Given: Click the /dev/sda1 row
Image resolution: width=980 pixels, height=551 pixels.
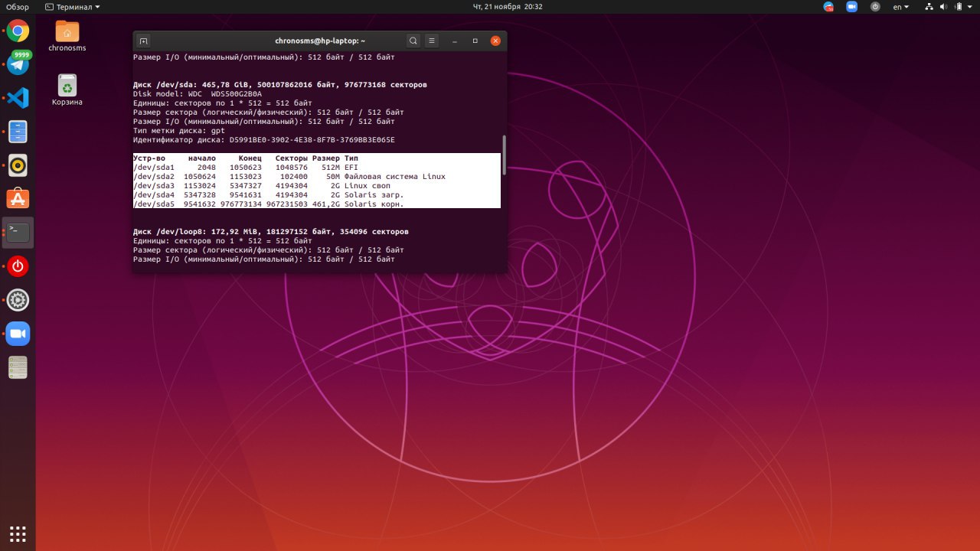Looking at the screenshot, I should (317, 167).
